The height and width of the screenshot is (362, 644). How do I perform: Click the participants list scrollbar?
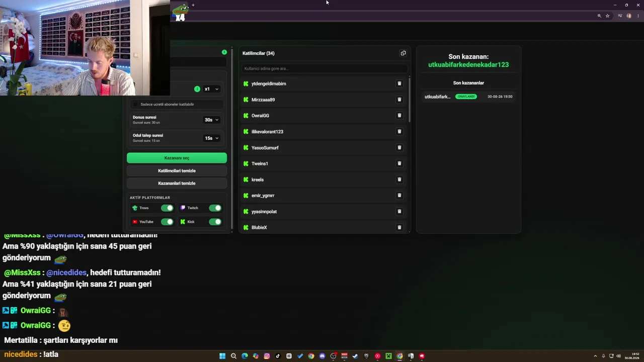coord(410,99)
